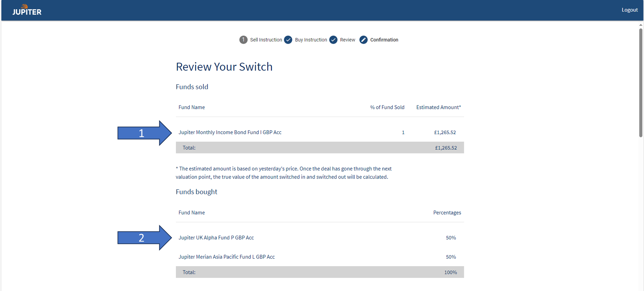Click the Jupiter logo in header
Screen dimensions: 644x291
[27, 10]
